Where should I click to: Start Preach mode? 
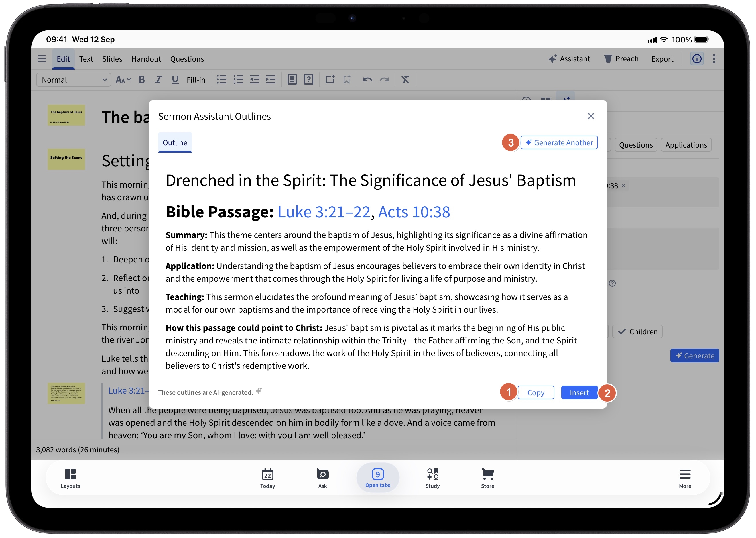pyautogui.click(x=621, y=59)
